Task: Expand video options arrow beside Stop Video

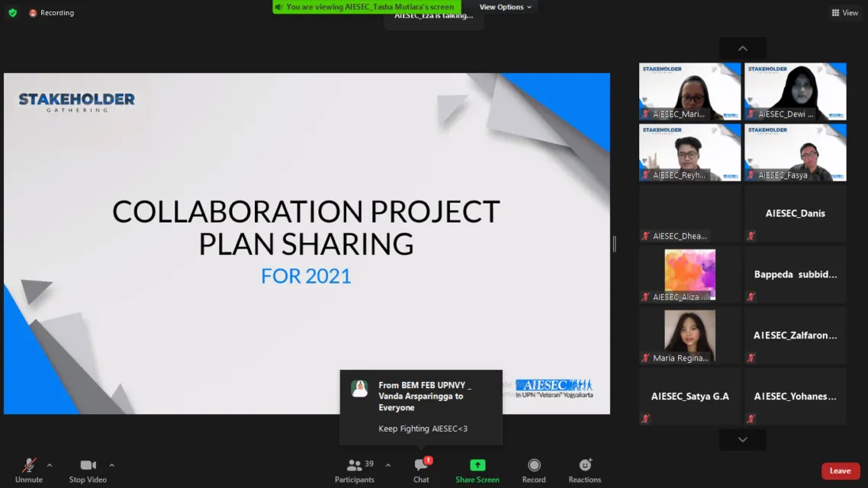Action: 112,465
